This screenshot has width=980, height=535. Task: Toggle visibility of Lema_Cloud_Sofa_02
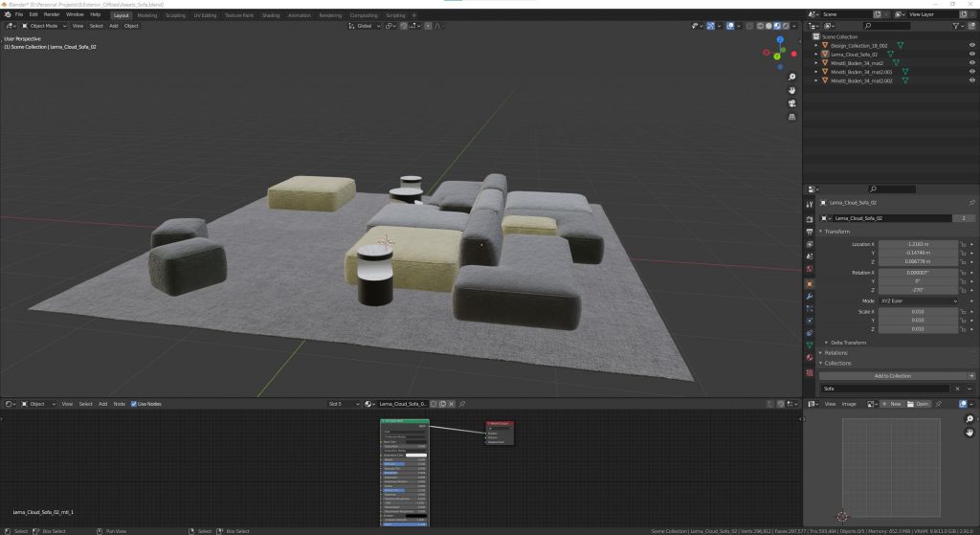tap(972, 54)
